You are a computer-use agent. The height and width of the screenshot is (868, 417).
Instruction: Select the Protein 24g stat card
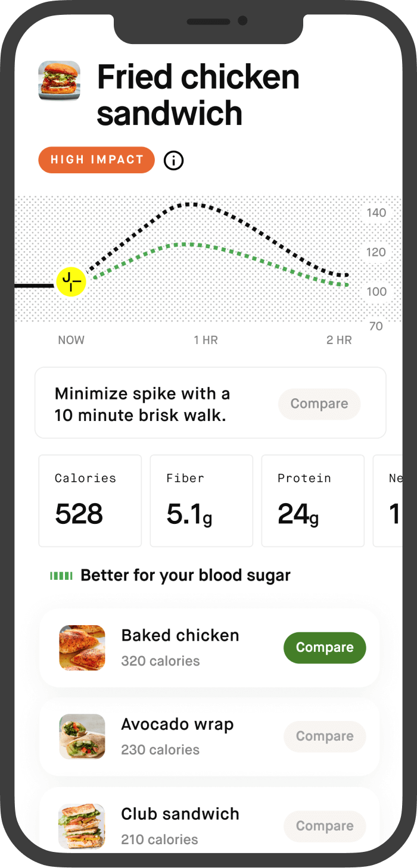point(312,500)
